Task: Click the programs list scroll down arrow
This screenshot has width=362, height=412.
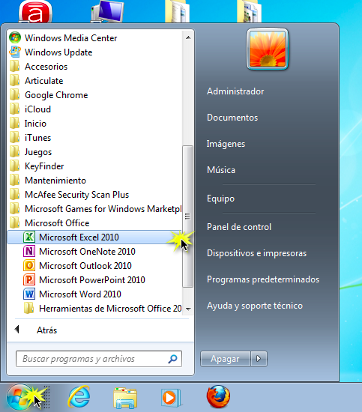Action: point(188,309)
